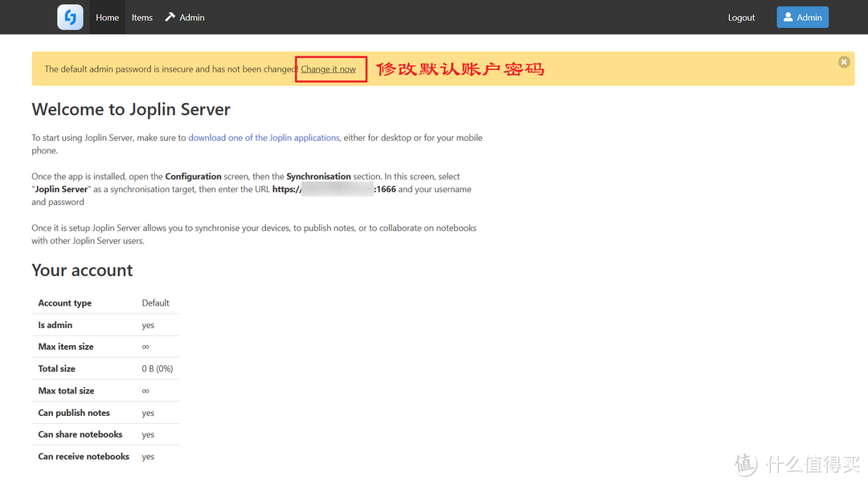
Task: Select the 'Can publish notes' row
Action: 104,413
